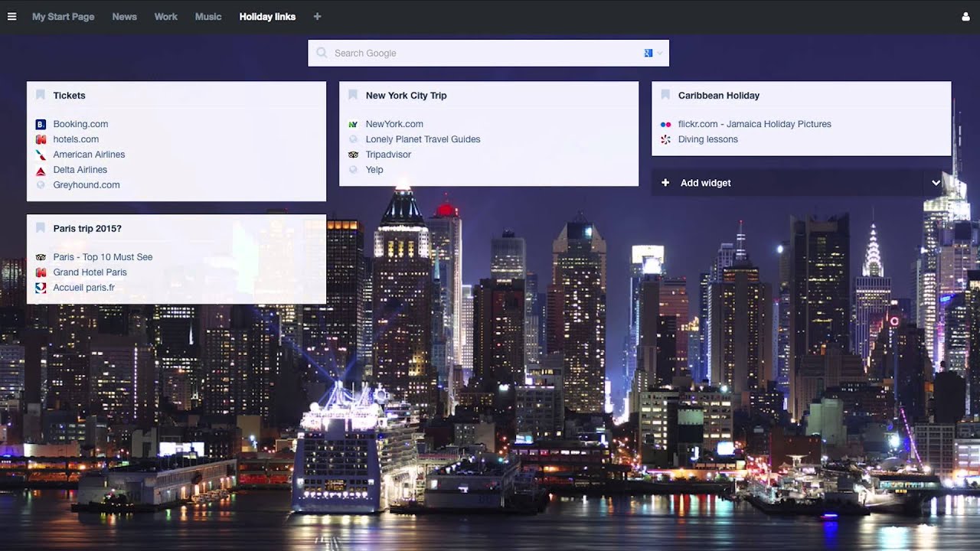
Task: Switch to the Music tab
Action: (x=208, y=16)
